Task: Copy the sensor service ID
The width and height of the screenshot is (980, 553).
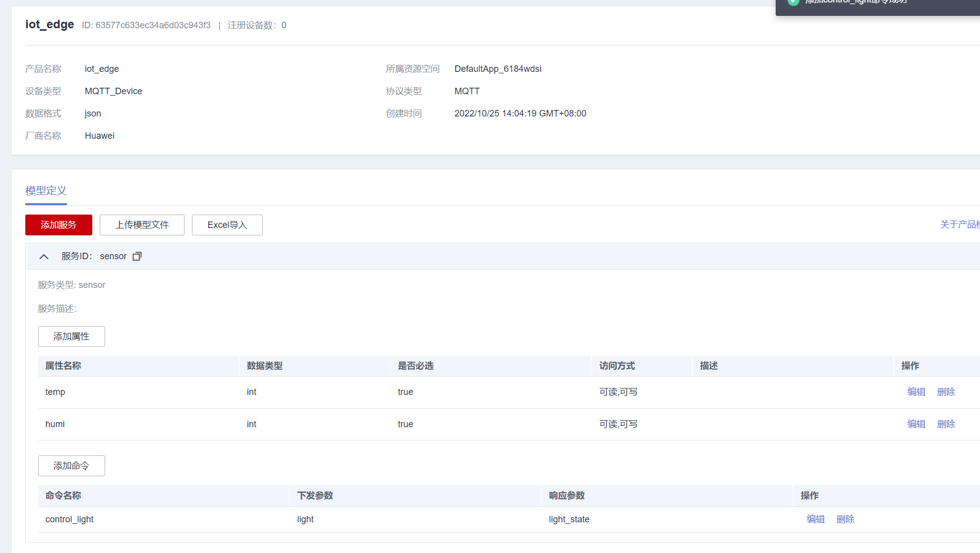Action: coord(137,256)
